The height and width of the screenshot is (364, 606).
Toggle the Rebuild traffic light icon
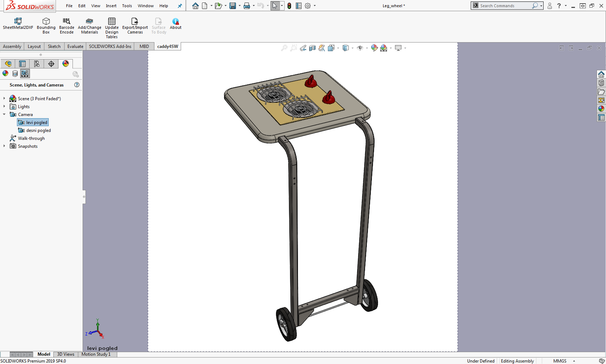(289, 6)
